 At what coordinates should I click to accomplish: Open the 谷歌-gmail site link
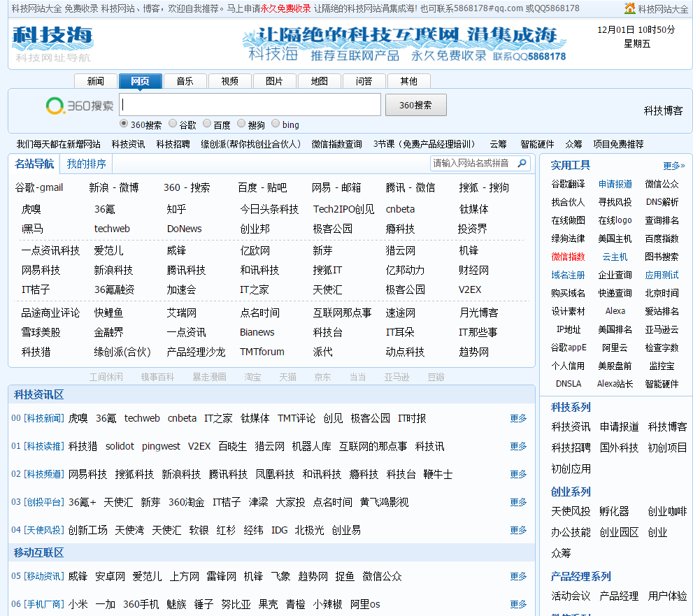click(x=39, y=188)
